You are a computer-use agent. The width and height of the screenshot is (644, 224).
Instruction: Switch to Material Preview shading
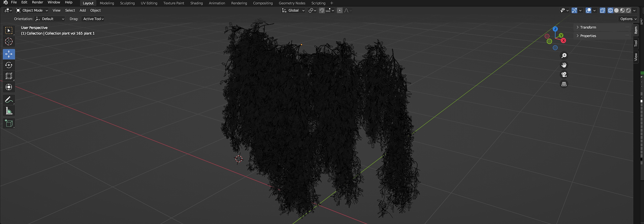pyautogui.click(x=622, y=10)
